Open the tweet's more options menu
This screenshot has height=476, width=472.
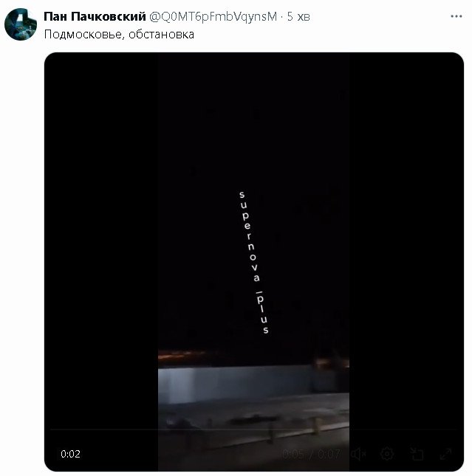coord(453,16)
